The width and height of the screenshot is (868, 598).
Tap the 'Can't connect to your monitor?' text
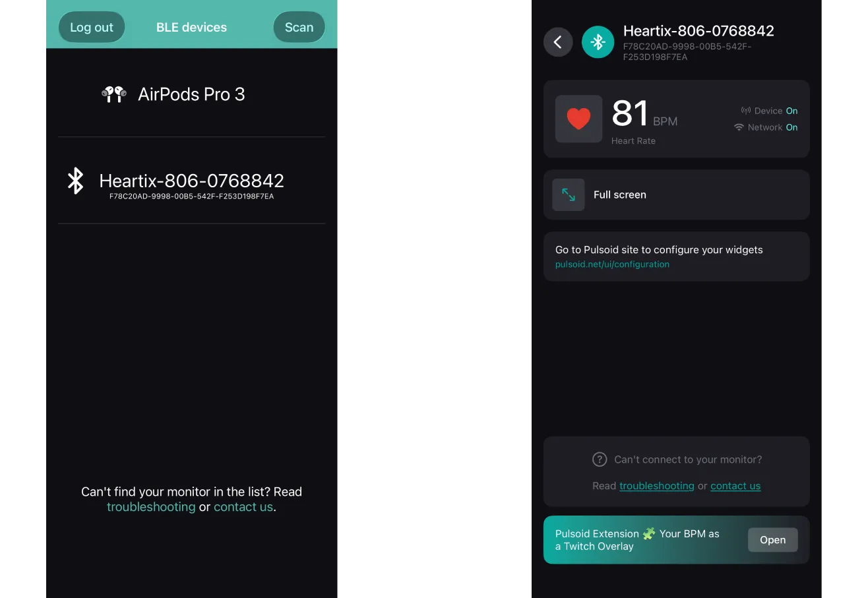coord(688,460)
